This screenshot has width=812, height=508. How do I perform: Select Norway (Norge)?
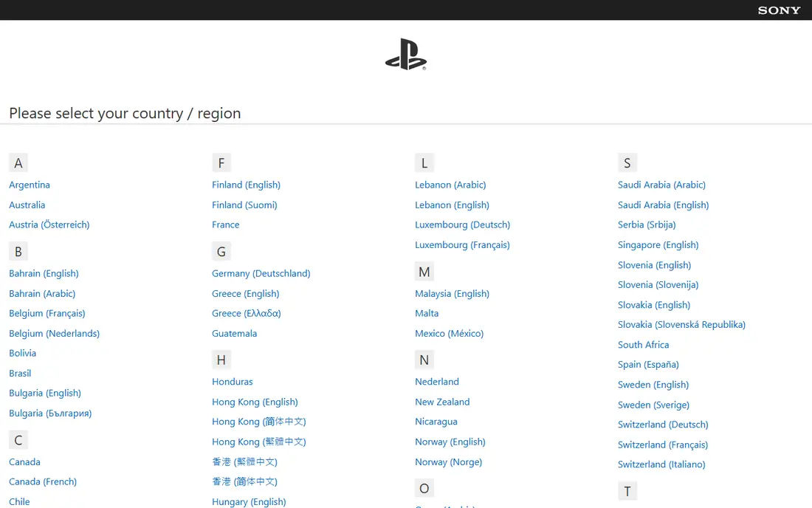[449, 462]
